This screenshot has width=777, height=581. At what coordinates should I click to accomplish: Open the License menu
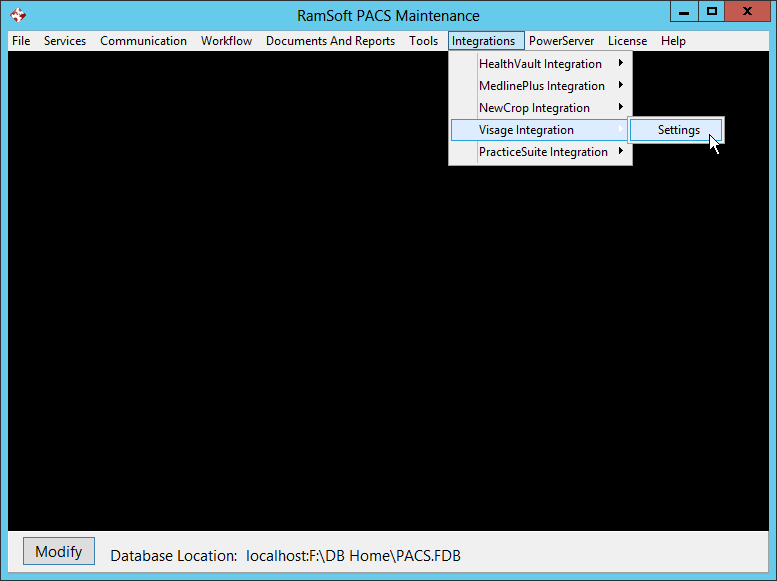(x=627, y=41)
